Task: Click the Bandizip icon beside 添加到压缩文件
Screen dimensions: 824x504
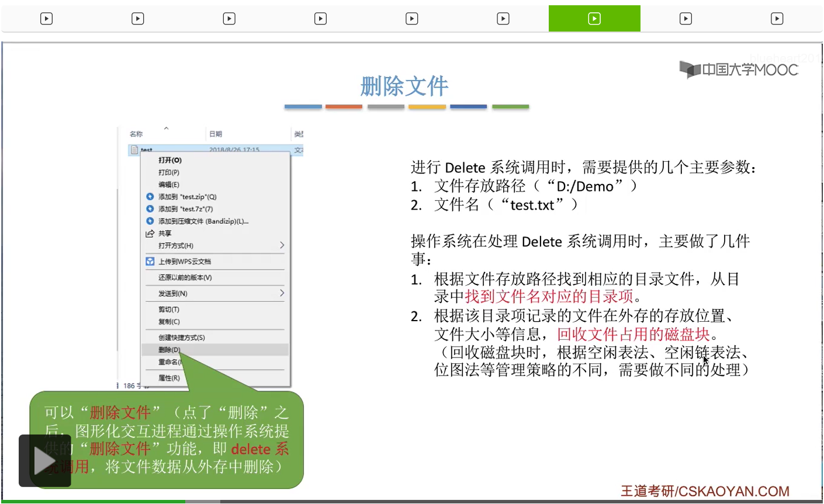Action: pyautogui.click(x=150, y=221)
